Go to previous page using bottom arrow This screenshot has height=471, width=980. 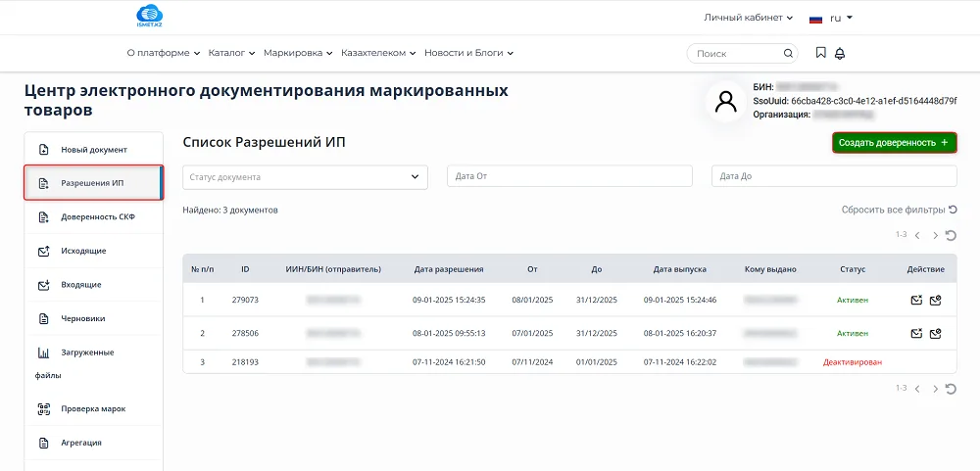917,389
